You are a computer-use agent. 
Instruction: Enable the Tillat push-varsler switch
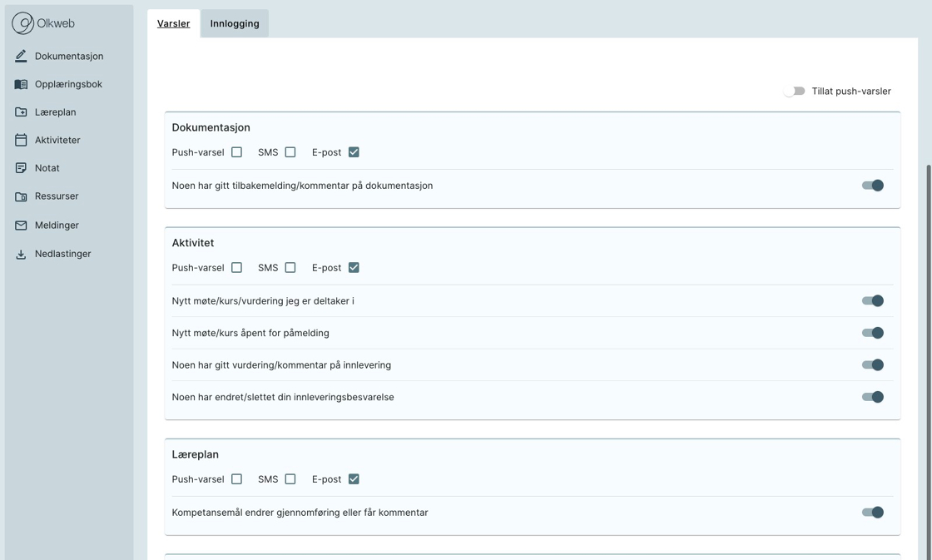click(x=794, y=91)
